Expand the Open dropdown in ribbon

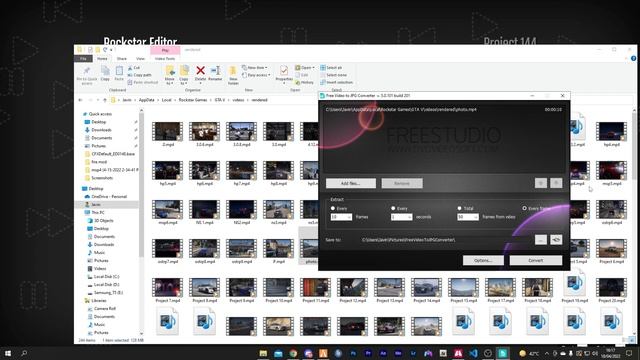[313, 68]
